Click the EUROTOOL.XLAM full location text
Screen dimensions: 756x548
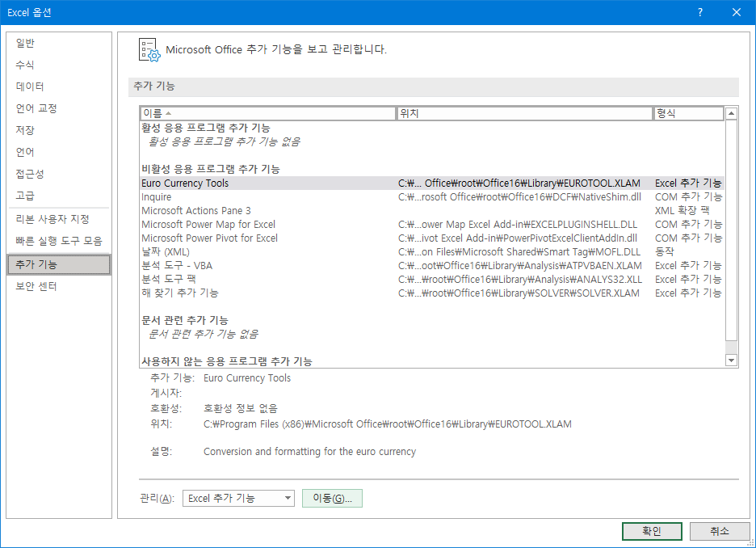point(387,424)
